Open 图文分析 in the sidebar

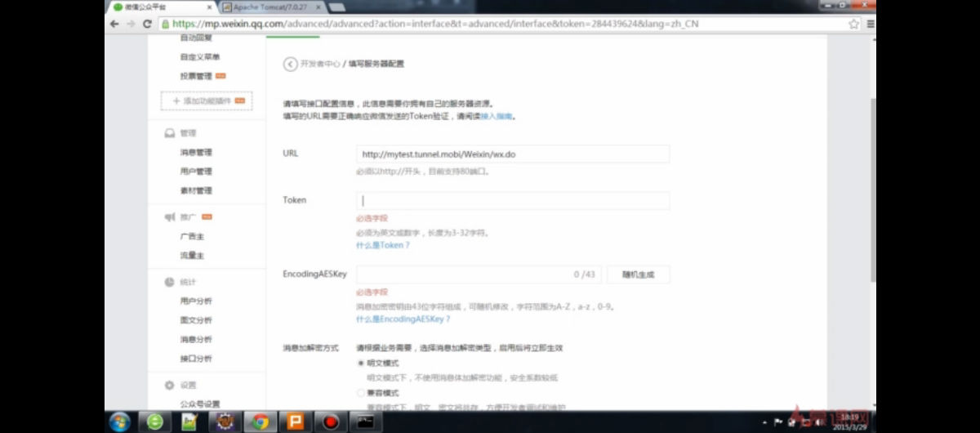(196, 320)
